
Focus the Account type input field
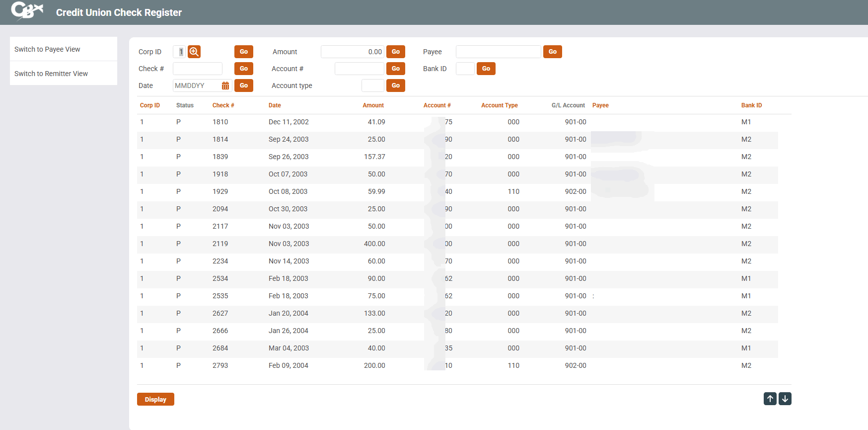pyautogui.click(x=373, y=86)
